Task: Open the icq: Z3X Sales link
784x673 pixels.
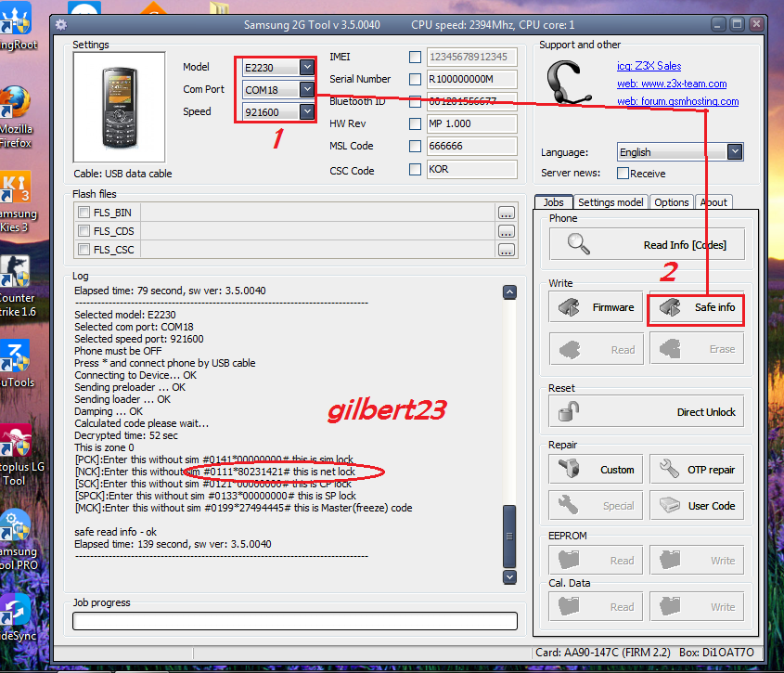Action: tap(649, 66)
